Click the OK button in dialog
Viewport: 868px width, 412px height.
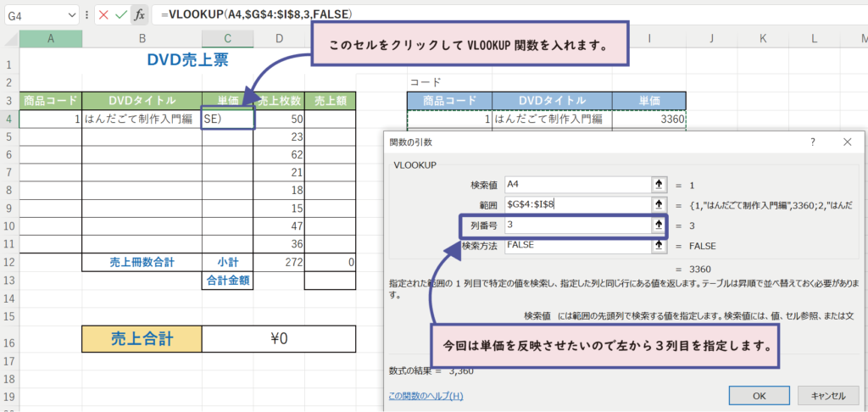tap(759, 395)
